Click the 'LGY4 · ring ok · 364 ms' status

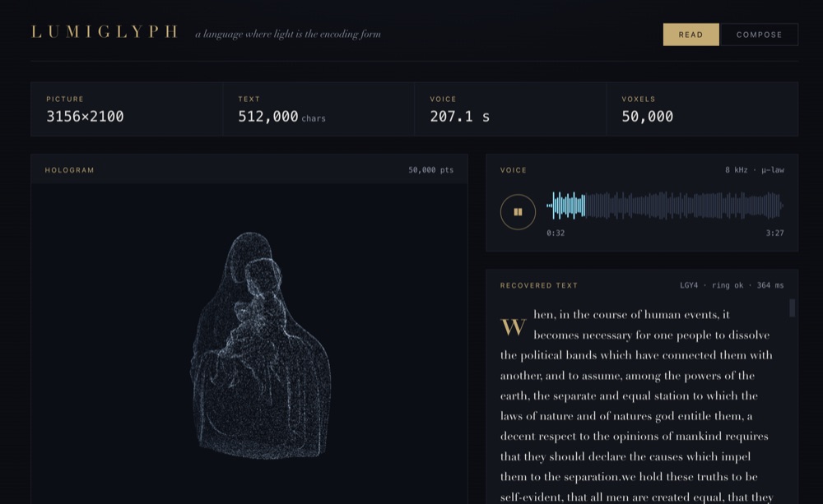[732, 285]
